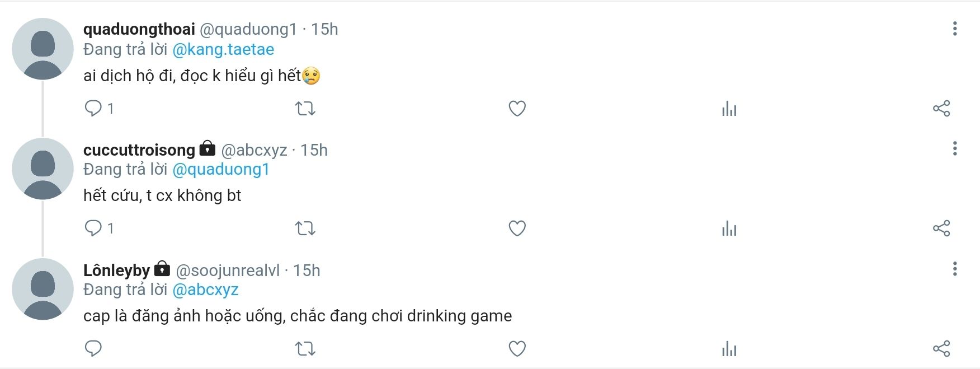Viewport: 980px width, 369px height.
Task: View analytics for cuccuttroisong's tweet
Action: (729, 228)
